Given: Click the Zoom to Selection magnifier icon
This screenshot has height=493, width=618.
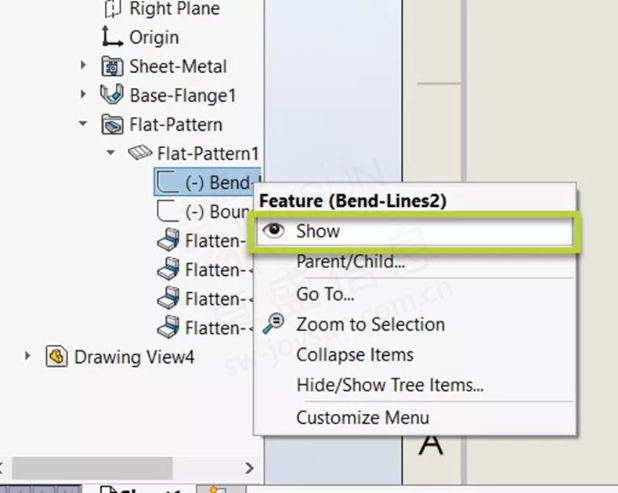Looking at the screenshot, I should 273,324.
